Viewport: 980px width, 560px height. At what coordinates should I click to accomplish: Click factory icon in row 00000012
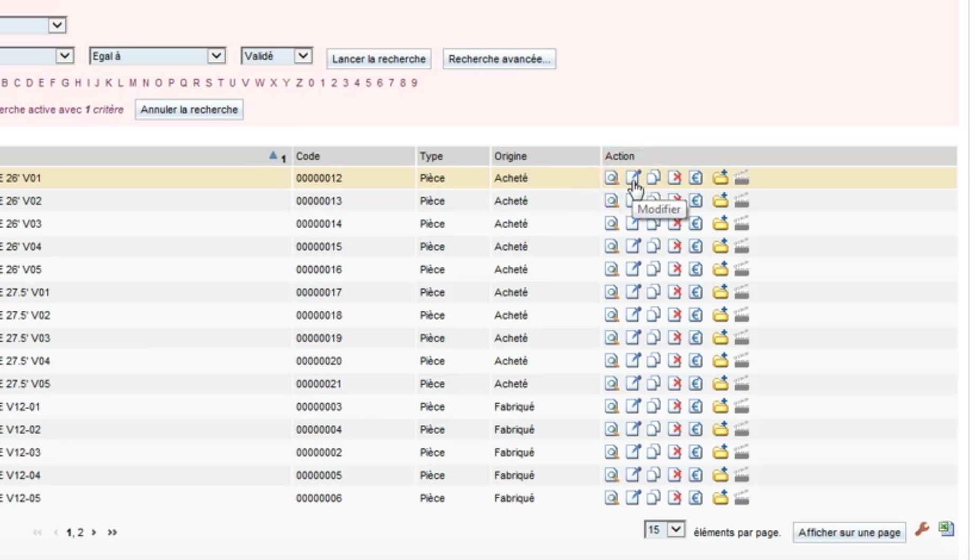[742, 178]
